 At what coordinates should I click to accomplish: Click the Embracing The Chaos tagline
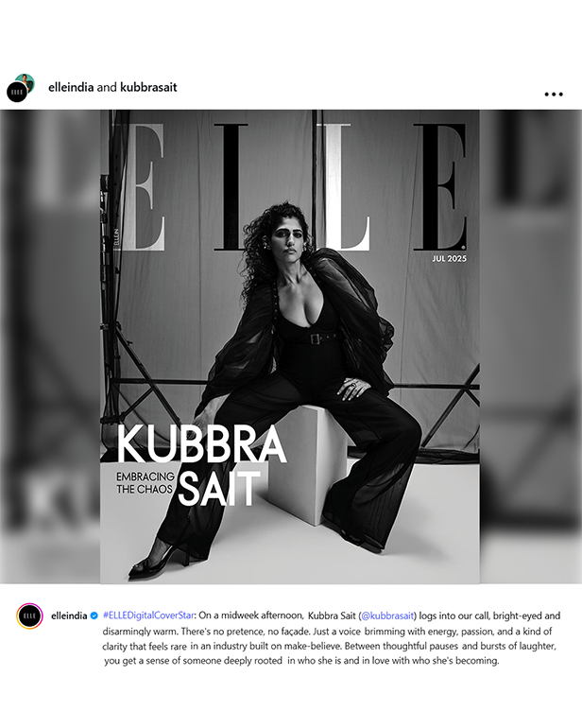click(x=145, y=483)
